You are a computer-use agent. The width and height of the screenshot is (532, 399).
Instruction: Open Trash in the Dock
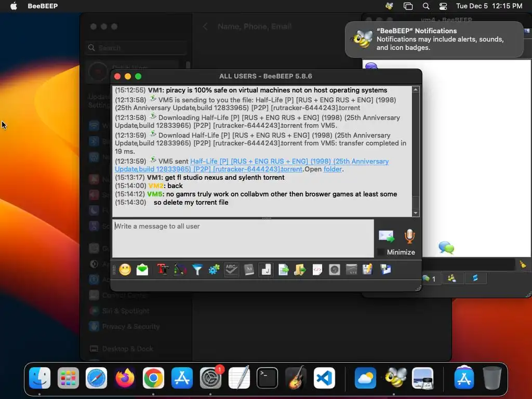click(x=493, y=378)
